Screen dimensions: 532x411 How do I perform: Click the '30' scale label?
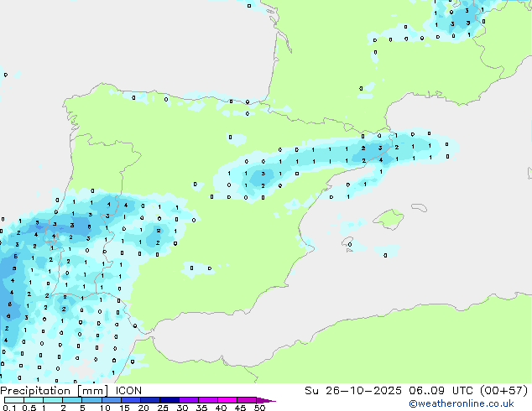click(x=182, y=408)
